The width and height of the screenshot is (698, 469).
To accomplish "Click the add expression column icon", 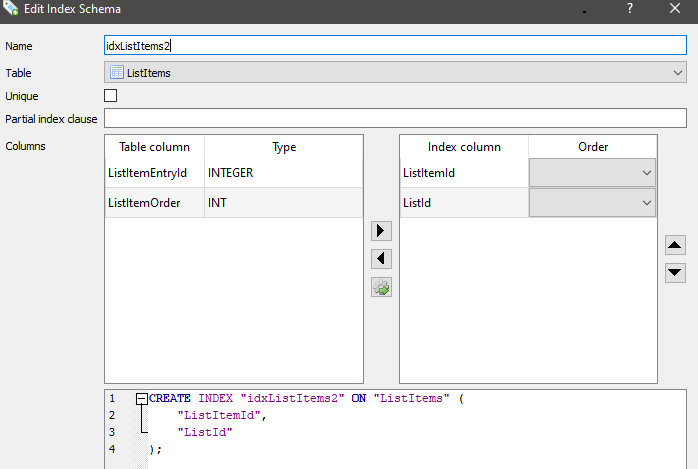I will [381, 288].
